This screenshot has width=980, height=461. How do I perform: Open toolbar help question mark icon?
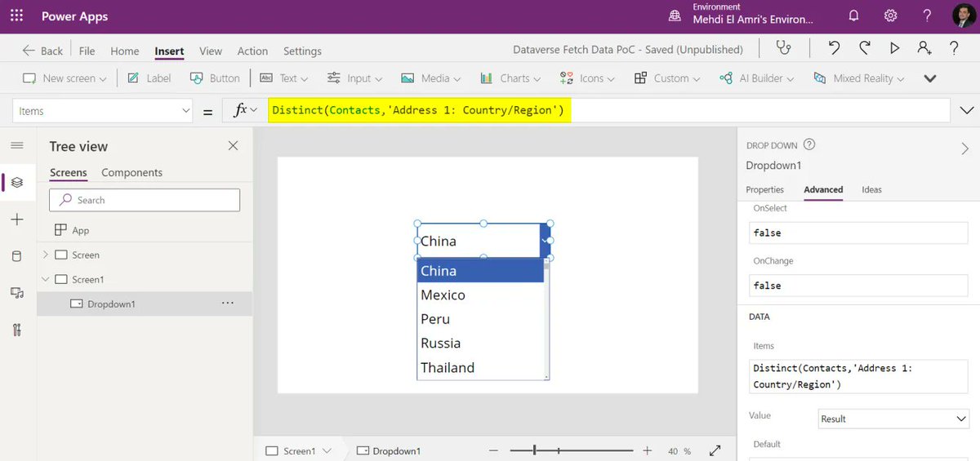click(954, 49)
